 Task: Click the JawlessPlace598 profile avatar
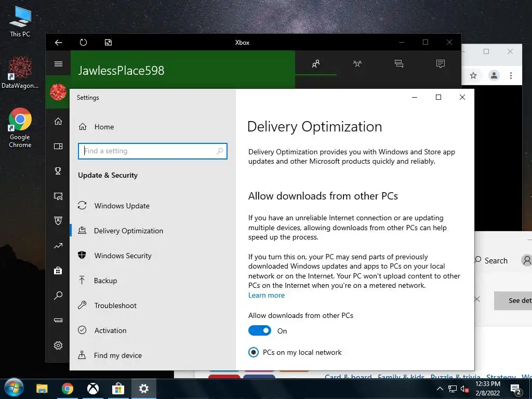tap(58, 92)
